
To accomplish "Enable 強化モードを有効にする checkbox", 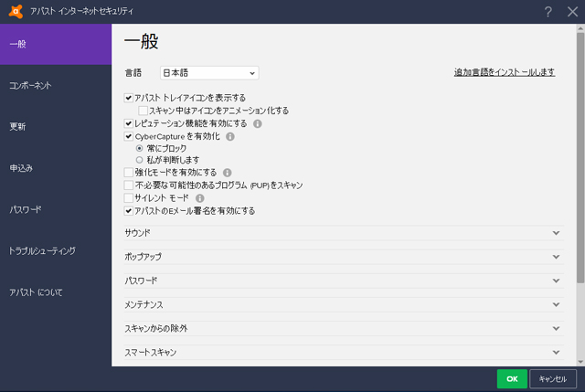I will (x=128, y=173).
